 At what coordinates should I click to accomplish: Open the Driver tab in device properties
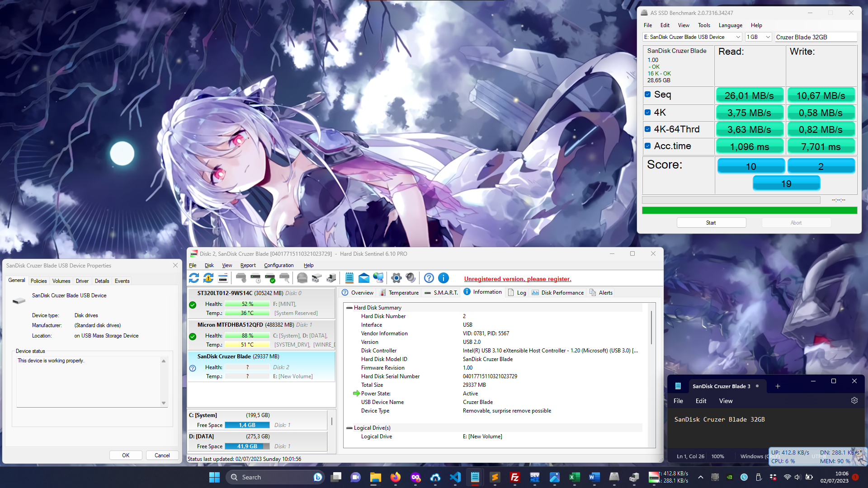[82, 281]
